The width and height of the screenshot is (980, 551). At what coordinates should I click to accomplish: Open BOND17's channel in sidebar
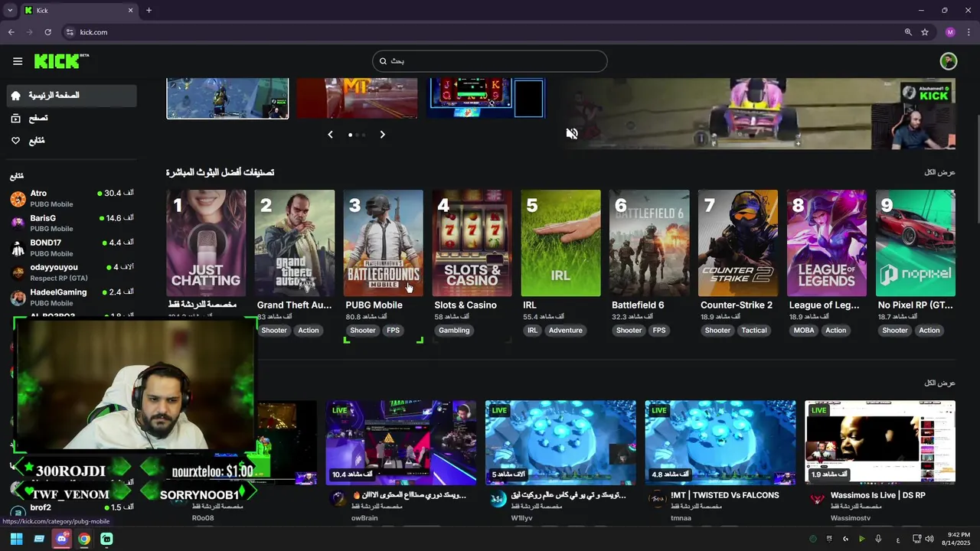pos(72,247)
